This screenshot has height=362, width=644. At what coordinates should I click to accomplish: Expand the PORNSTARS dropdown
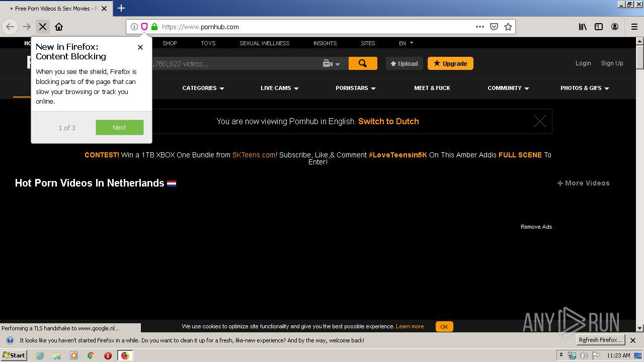356,88
